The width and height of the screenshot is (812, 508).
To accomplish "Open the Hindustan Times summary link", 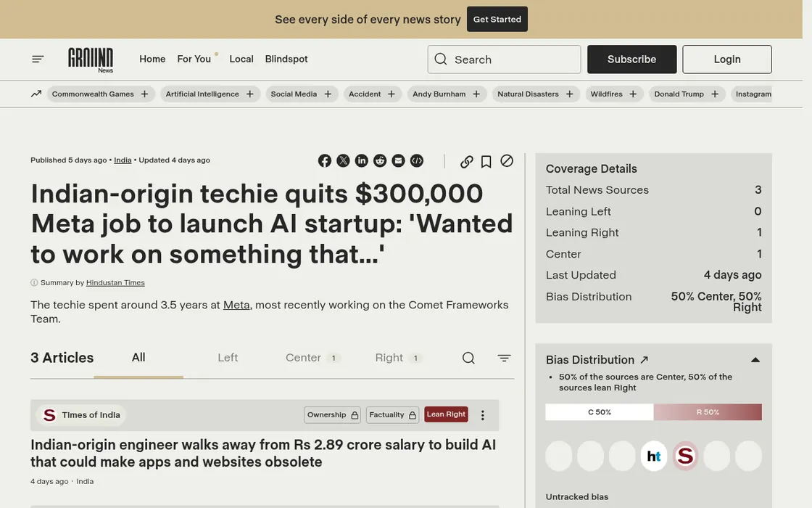I will click(x=115, y=282).
